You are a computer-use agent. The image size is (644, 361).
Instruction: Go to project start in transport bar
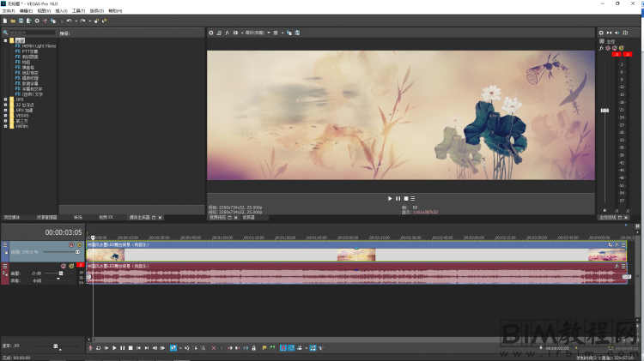click(x=139, y=348)
